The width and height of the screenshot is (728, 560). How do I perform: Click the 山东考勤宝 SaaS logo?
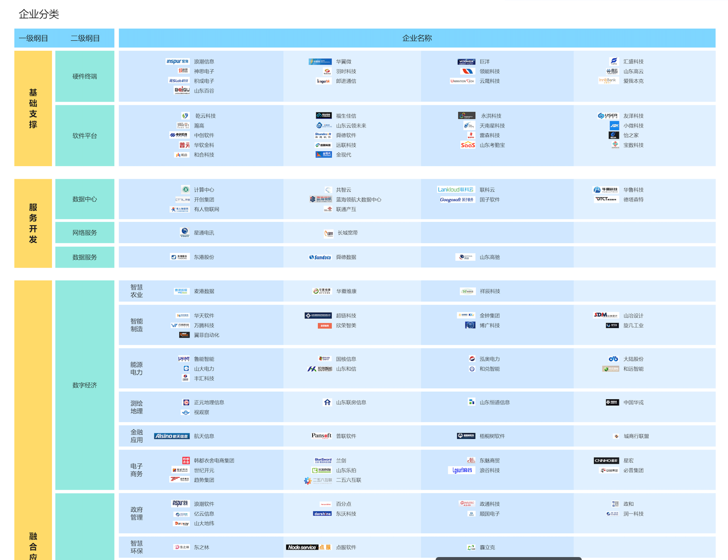point(468,145)
